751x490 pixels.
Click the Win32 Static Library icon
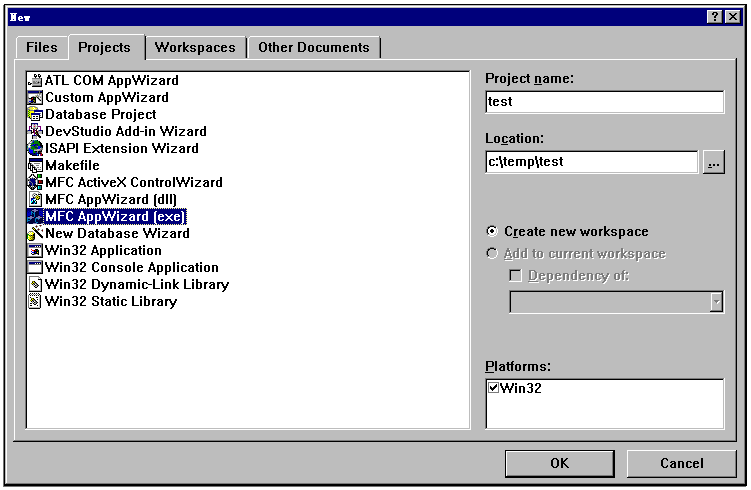coord(35,302)
